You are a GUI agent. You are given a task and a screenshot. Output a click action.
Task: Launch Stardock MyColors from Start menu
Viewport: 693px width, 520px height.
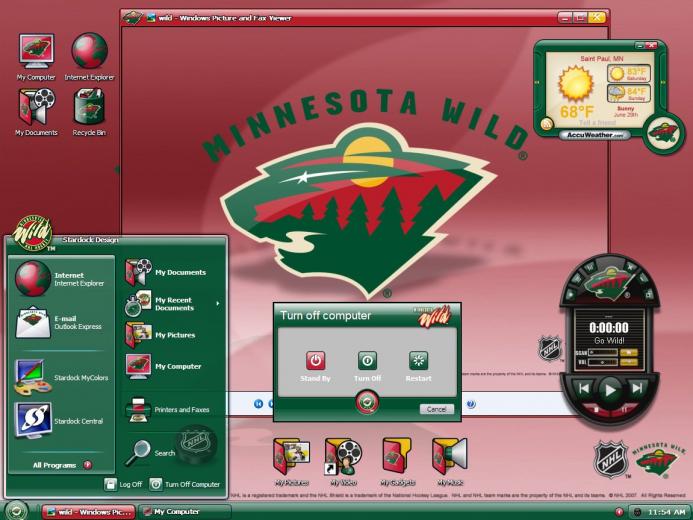click(x=61, y=377)
